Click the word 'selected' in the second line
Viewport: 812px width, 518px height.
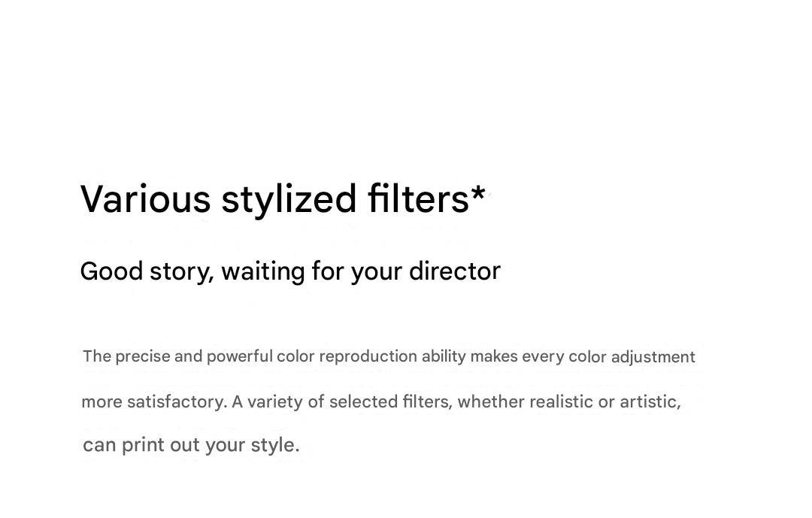[363, 401]
